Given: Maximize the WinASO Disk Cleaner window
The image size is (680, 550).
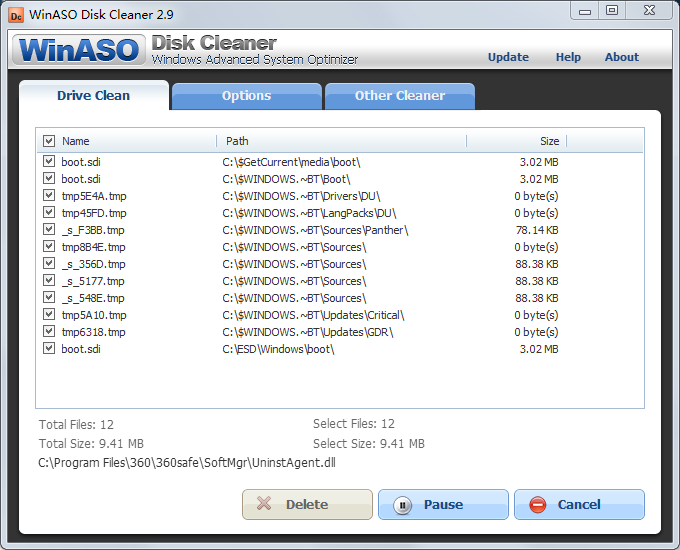Looking at the screenshot, I should point(612,10).
